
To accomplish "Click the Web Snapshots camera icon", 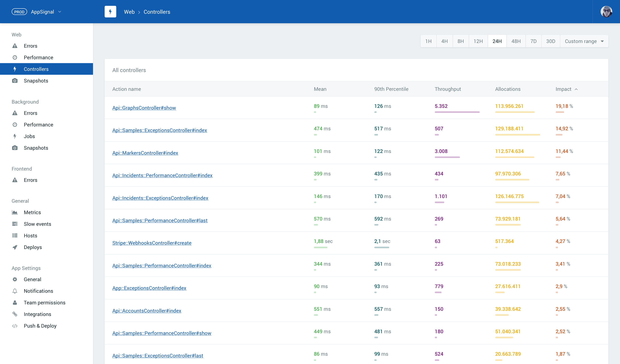I will 15,81.
